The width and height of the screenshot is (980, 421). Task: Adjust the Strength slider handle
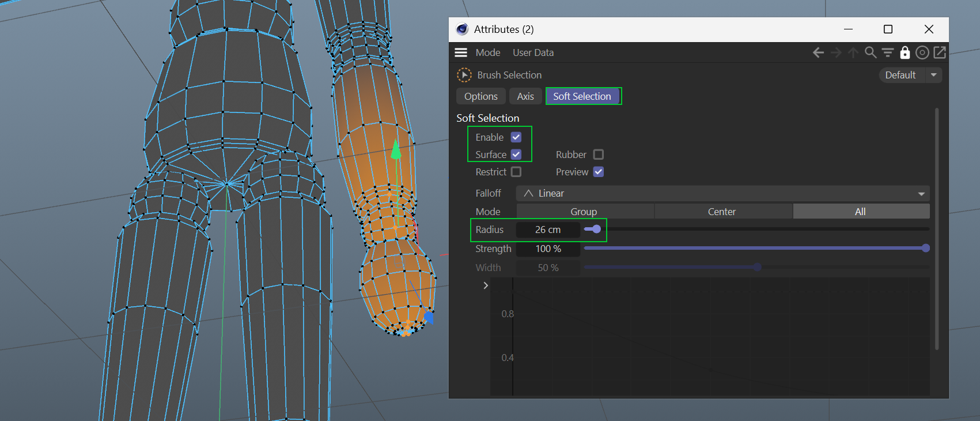[926, 248]
